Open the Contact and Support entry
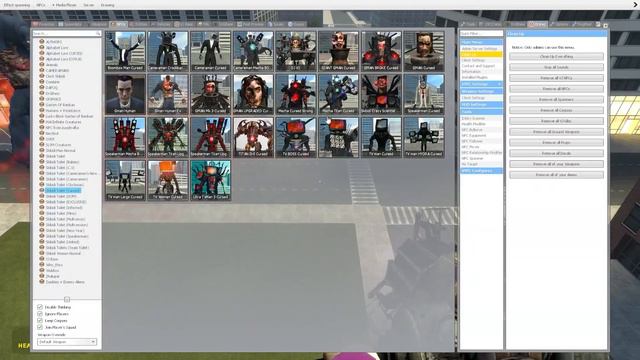 click(x=478, y=66)
